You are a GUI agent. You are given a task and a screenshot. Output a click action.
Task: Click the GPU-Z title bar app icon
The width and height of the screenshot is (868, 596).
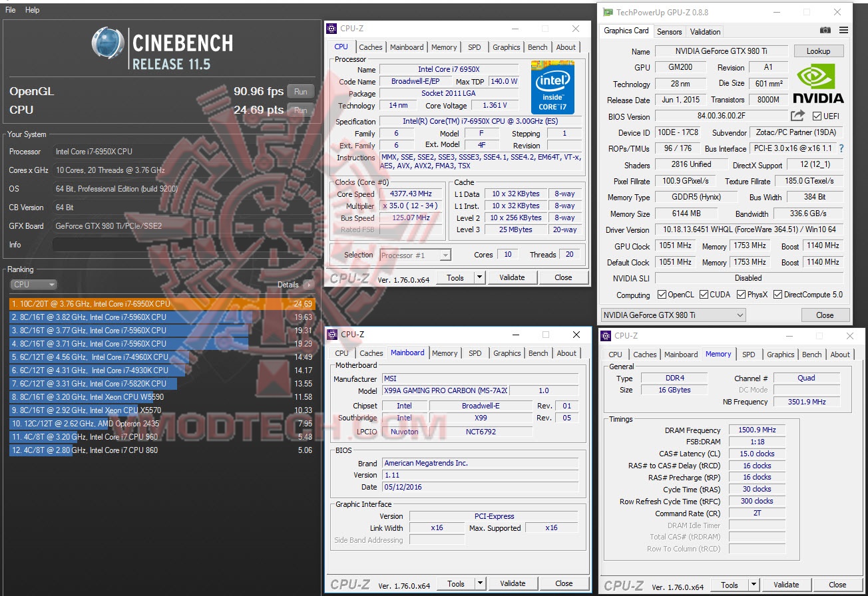(x=608, y=12)
